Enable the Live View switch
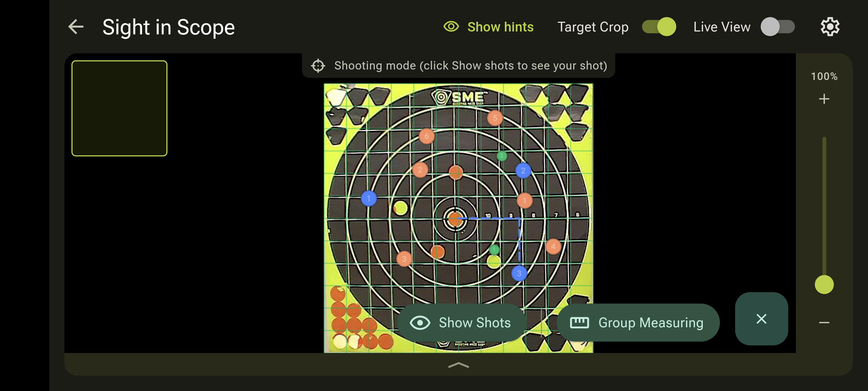868x391 pixels. pos(778,27)
